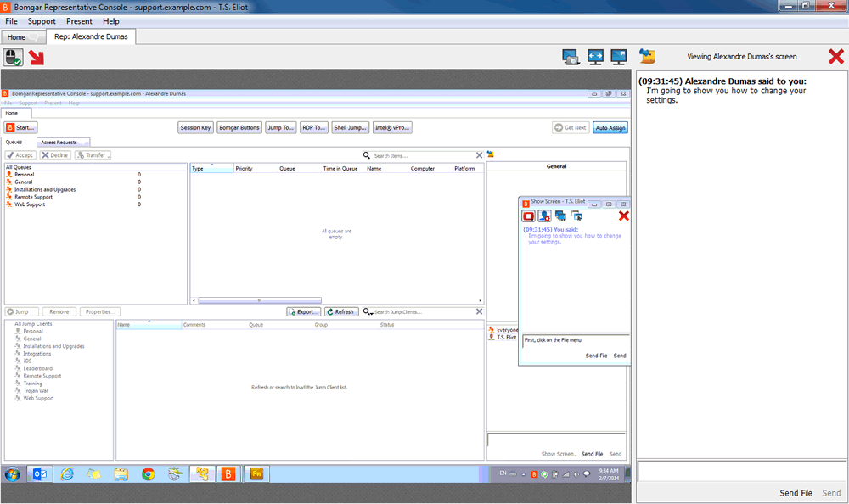Click the display selection icon in Show Screen window
The image size is (849, 504).
(x=561, y=216)
